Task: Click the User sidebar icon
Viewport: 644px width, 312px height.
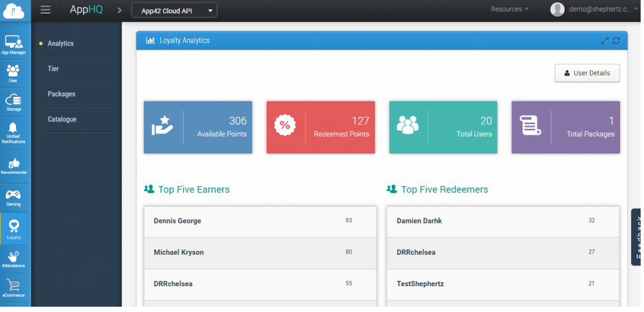Action: click(13, 73)
